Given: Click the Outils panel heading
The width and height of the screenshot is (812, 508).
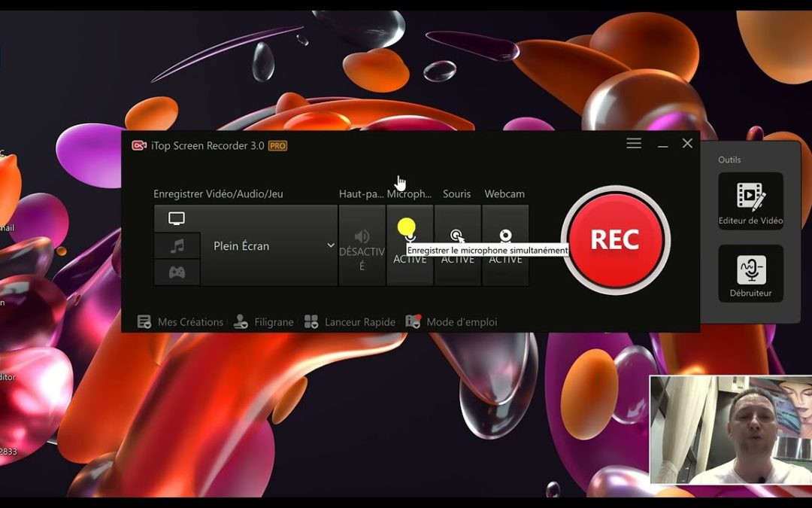Looking at the screenshot, I should point(729,160).
